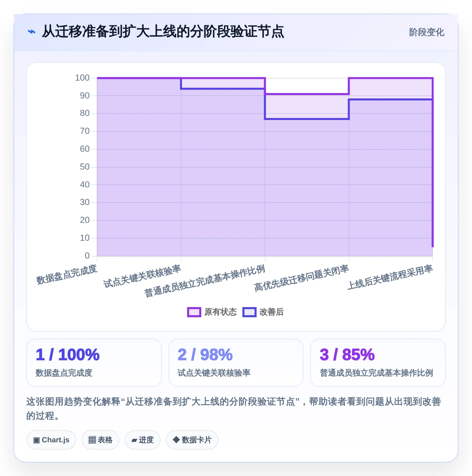Viewport: 472px width, 476px height.
Task: Select the 数据卡片 tag chip
Action: click(192, 440)
